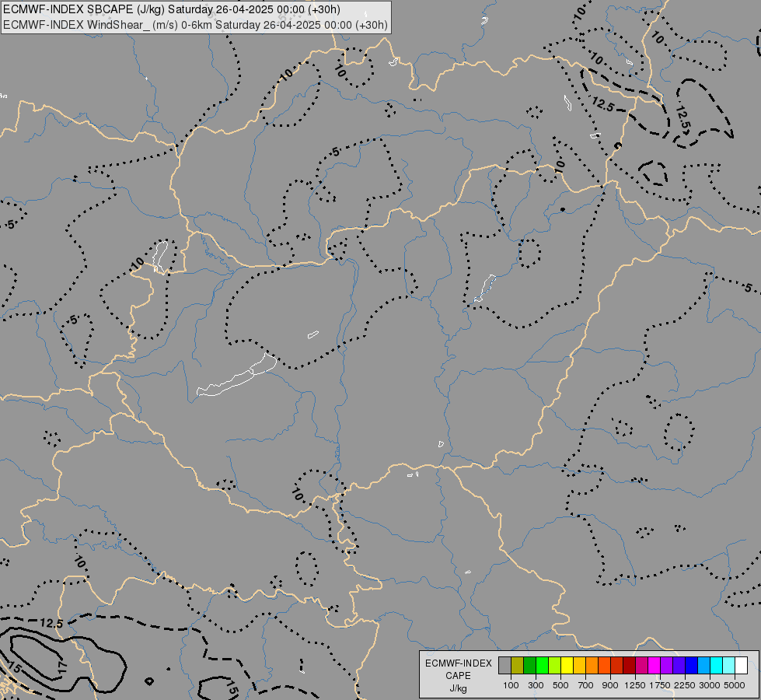Viewport: 761px width, 700px height.
Task: Select the olive swatch right of the 100 tick
Action: click(x=518, y=665)
